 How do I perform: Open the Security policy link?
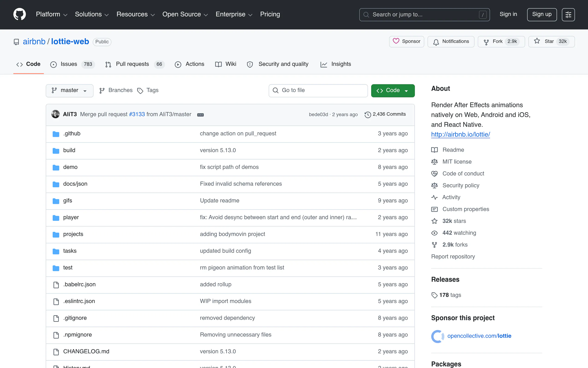pyautogui.click(x=461, y=185)
